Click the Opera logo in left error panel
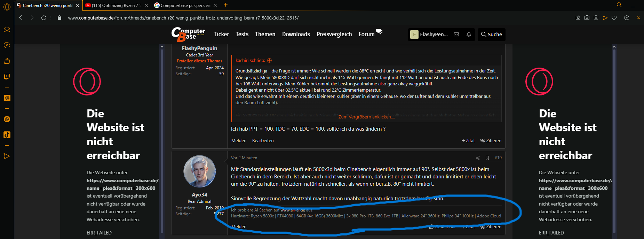644x239 pixels. pos(87,82)
